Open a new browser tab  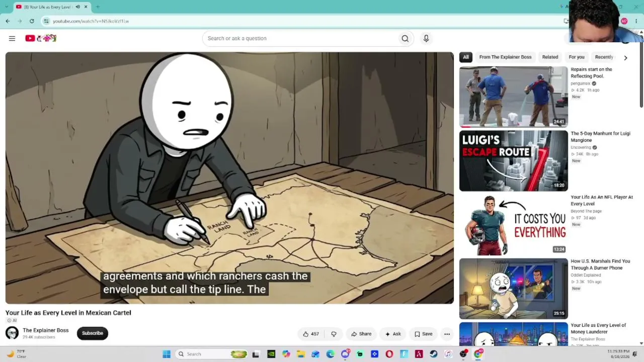click(x=98, y=7)
